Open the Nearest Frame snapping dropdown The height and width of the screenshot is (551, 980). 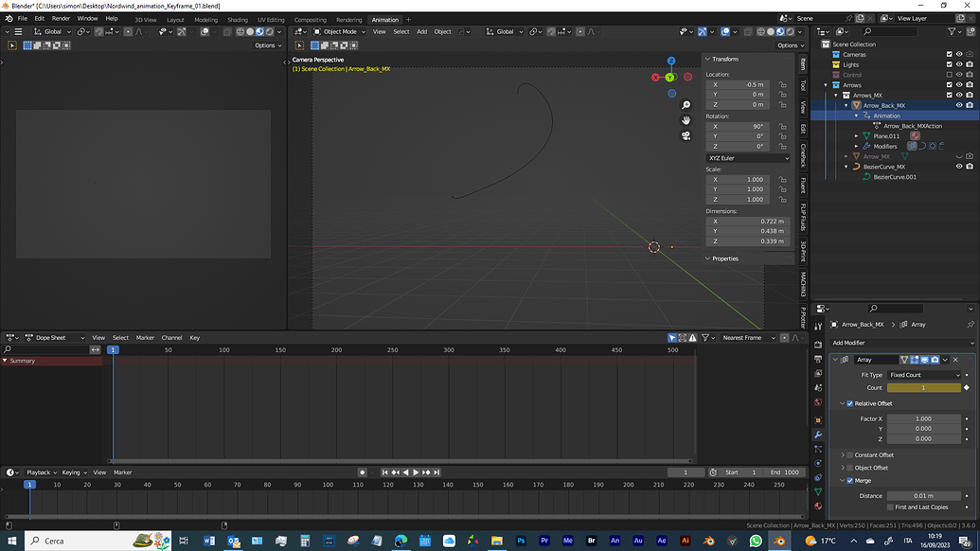click(747, 338)
